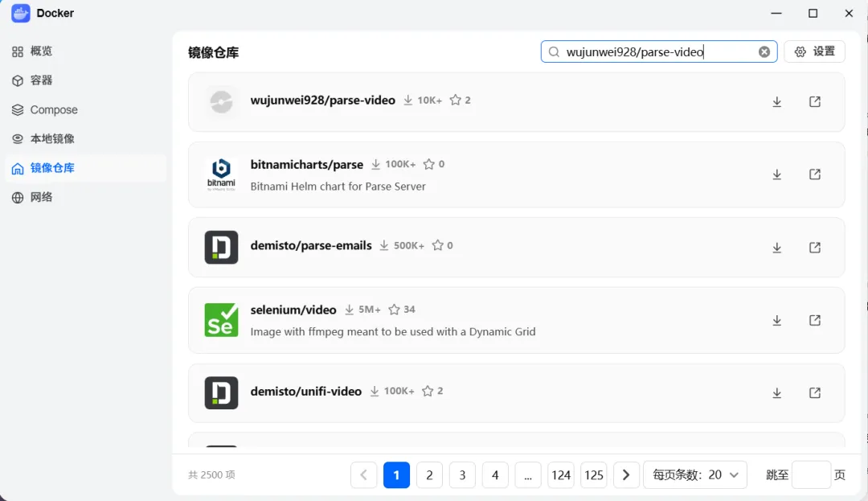Download the demisto/unifi-video image
The image size is (868, 501).
[x=776, y=393]
